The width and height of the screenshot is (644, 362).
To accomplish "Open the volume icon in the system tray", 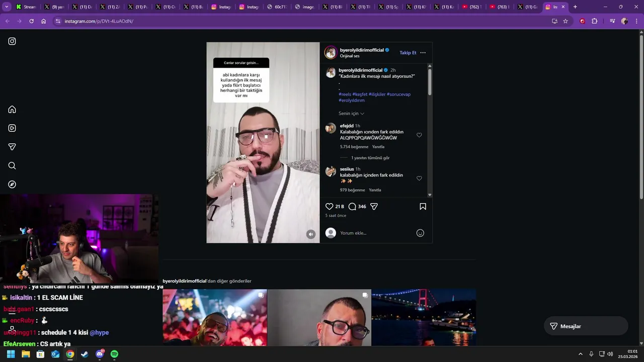I will pyautogui.click(x=610, y=354).
